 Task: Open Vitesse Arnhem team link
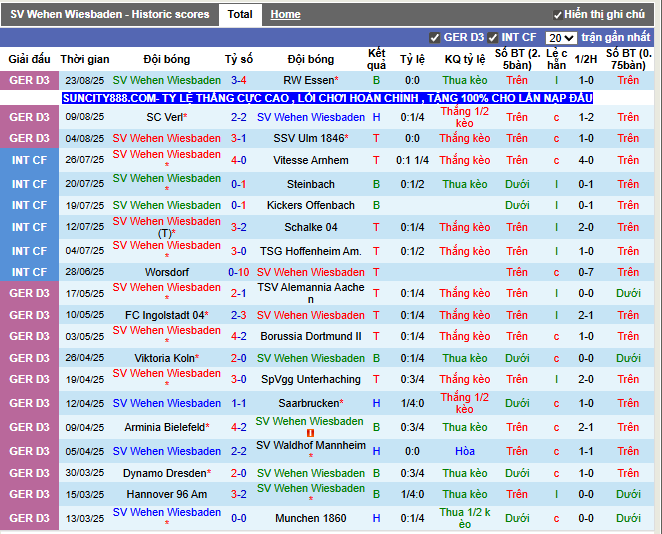(311, 160)
